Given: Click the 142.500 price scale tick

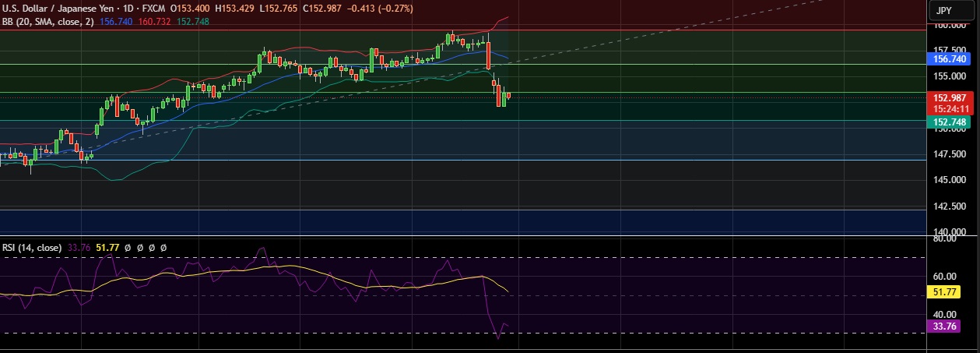Looking at the screenshot, I should 949,207.
